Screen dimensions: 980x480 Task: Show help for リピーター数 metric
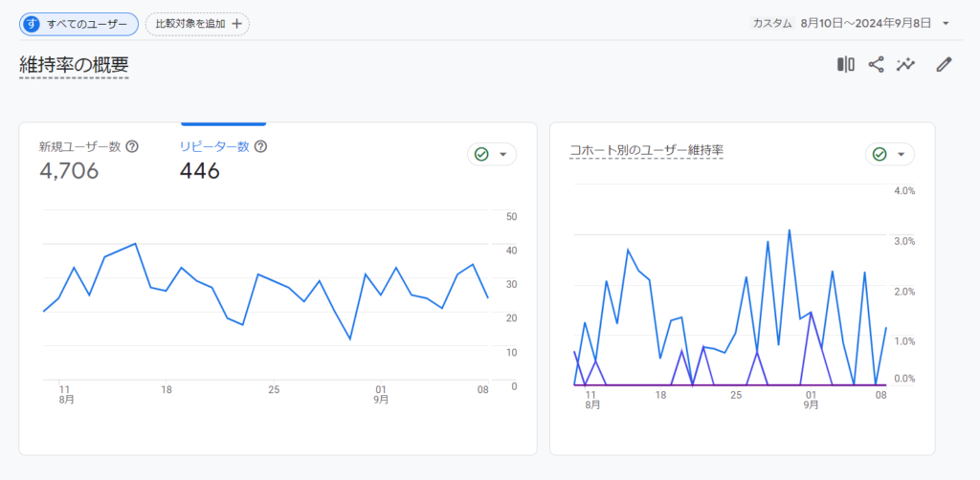point(261,146)
